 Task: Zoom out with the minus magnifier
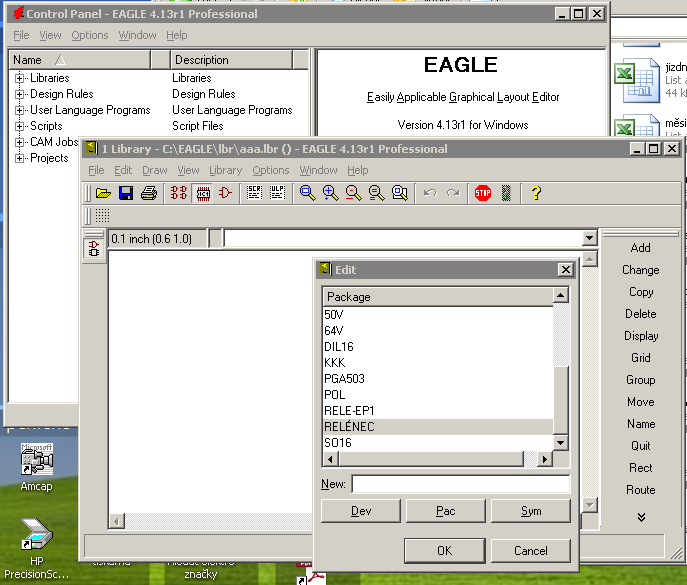[353, 193]
